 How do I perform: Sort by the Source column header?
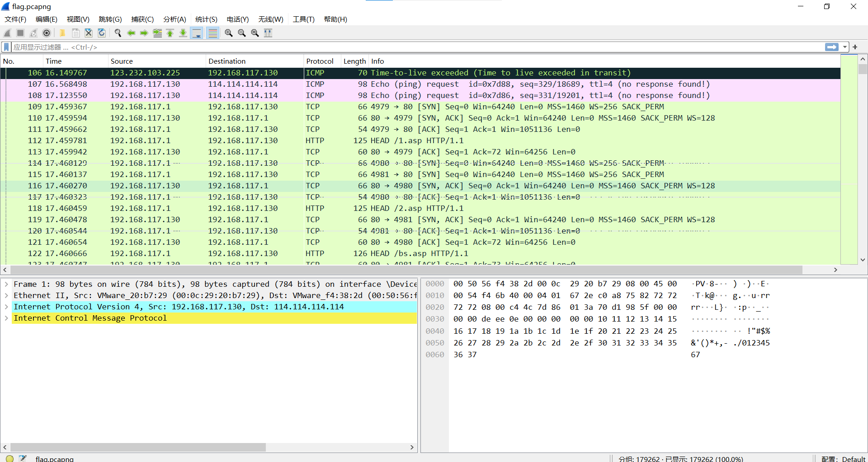click(x=157, y=61)
